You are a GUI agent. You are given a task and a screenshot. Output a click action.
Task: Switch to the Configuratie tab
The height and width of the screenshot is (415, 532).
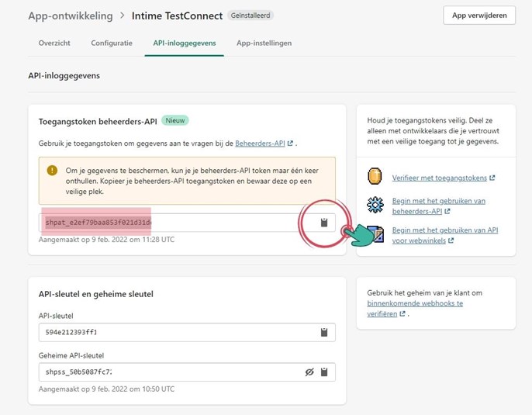[112, 43]
